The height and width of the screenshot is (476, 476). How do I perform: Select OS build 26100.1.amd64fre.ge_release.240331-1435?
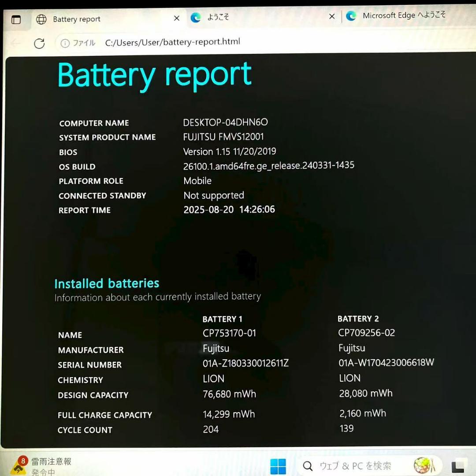(269, 166)
